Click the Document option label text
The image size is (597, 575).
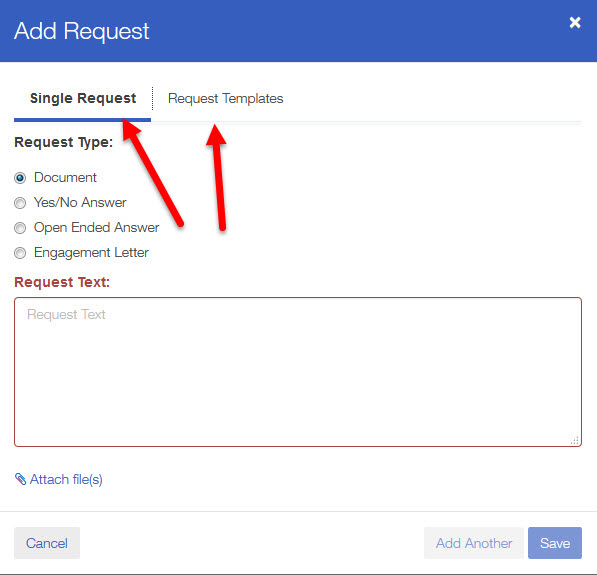[65, 177]
